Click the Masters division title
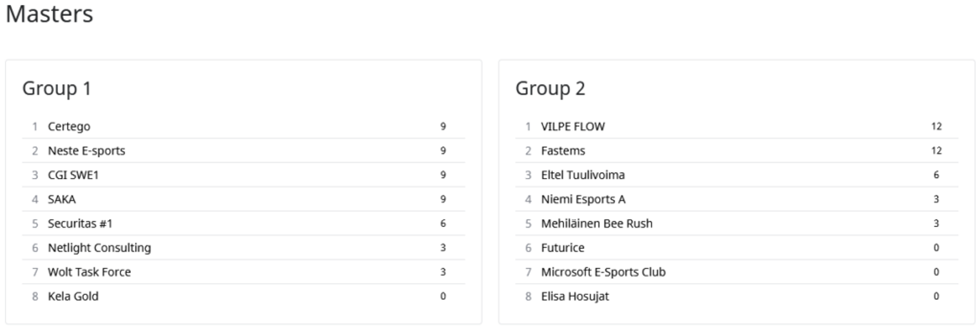The image size is (980, 331). coord(50,14)
